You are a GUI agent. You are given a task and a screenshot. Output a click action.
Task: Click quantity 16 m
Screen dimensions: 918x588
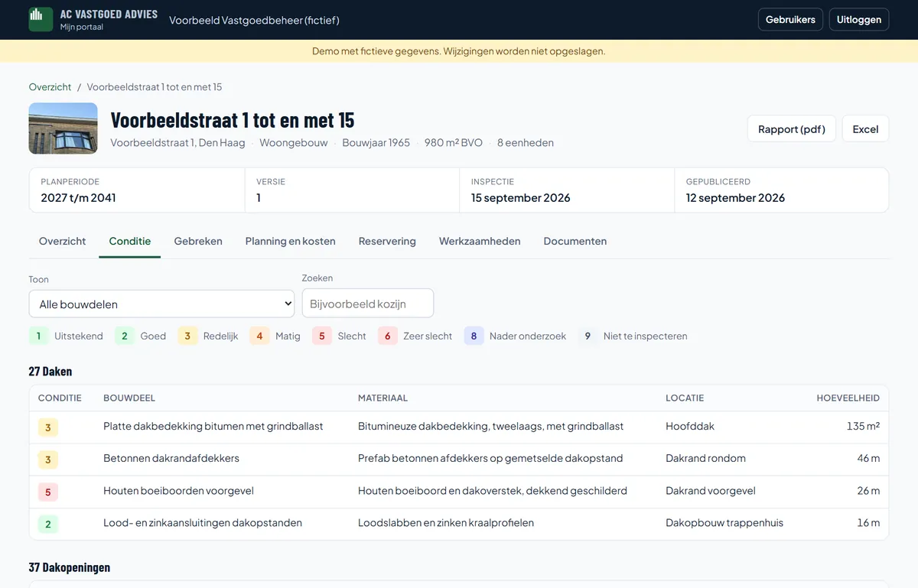(x=868, y=523)
